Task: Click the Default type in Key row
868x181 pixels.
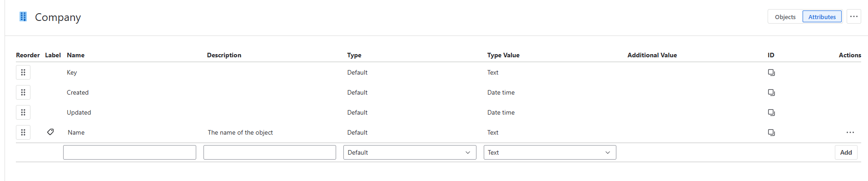Action: click(357, 72)
